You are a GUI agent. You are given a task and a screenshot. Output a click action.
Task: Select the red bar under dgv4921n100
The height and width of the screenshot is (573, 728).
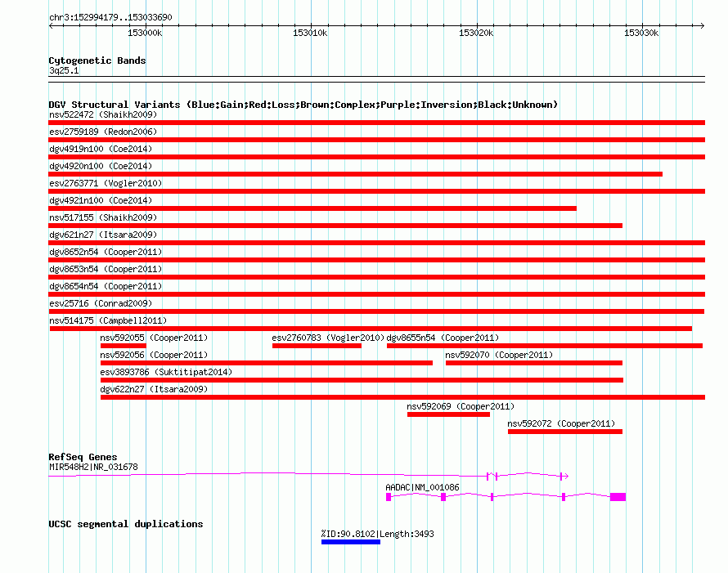tap(312, 208)
